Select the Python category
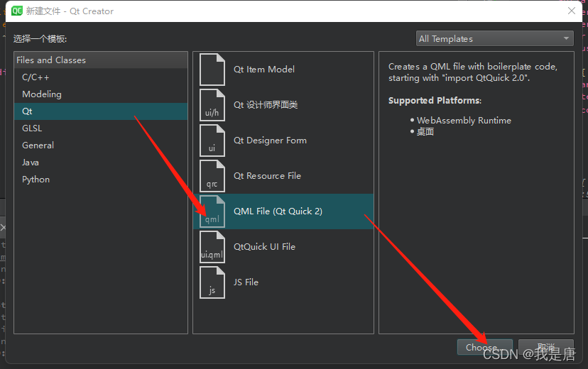 coord(101,180)
